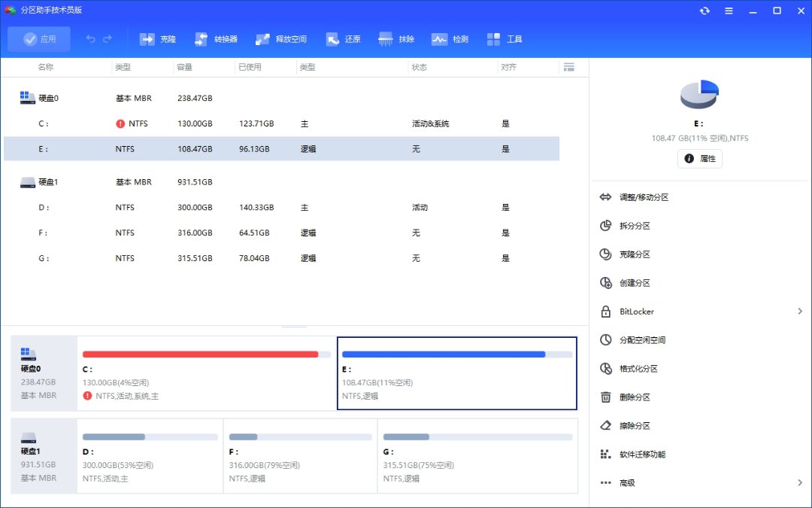Select the G: partition block in disk map
The width and height of the screenshot is (812, 508).
(x=477, y=456)
